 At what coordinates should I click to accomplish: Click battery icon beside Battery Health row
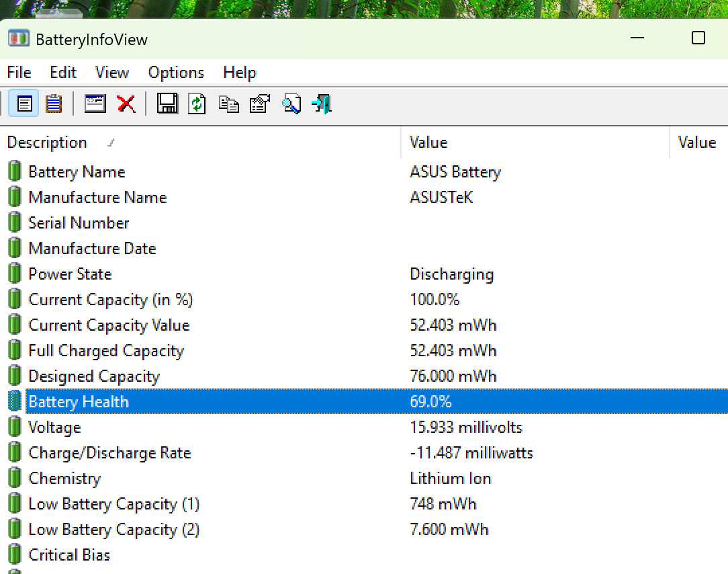click(15, 401)
